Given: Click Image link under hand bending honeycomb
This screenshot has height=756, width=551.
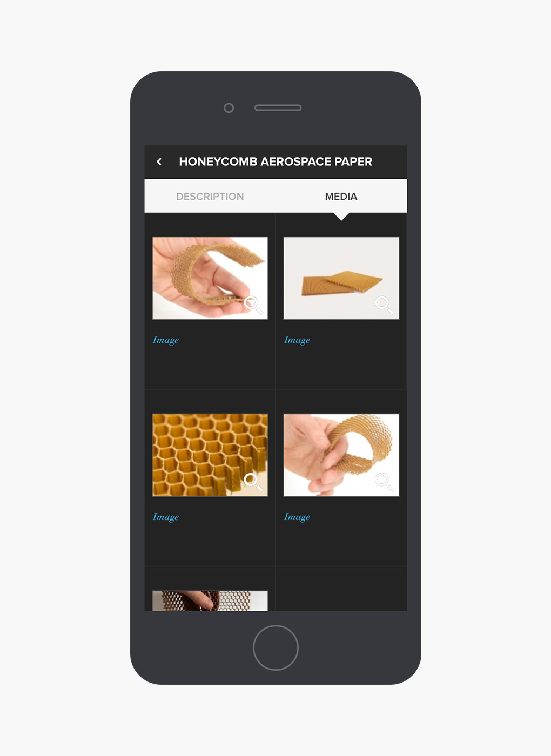Looking at the screenshot, I should [x=166, y=340].
